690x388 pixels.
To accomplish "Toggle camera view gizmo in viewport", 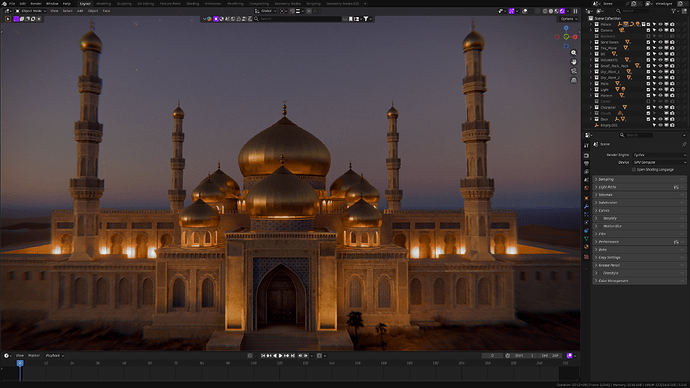I will (574, 71).
